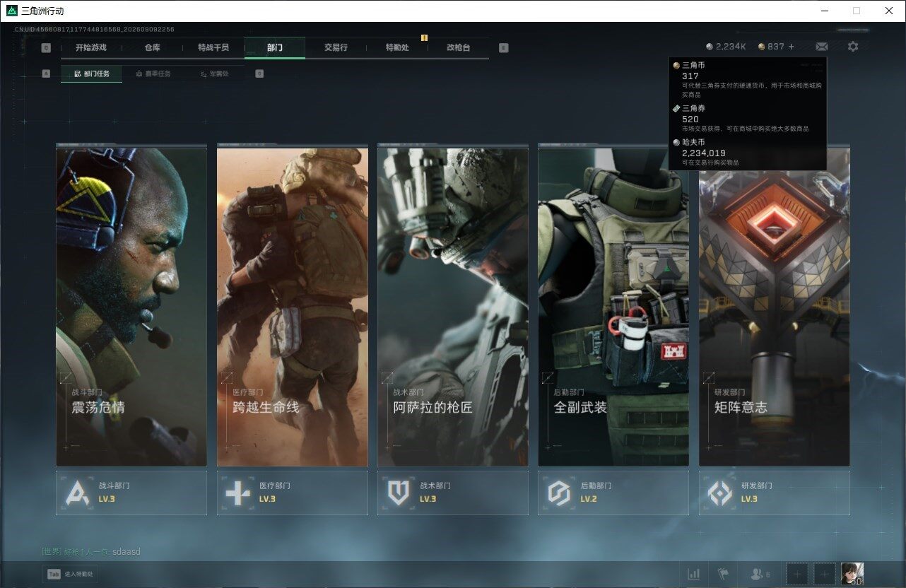Switch to the 特勤处 tab
Image resolution: width=906 pixels, height=588 pixels.
(x=397, y=48)
